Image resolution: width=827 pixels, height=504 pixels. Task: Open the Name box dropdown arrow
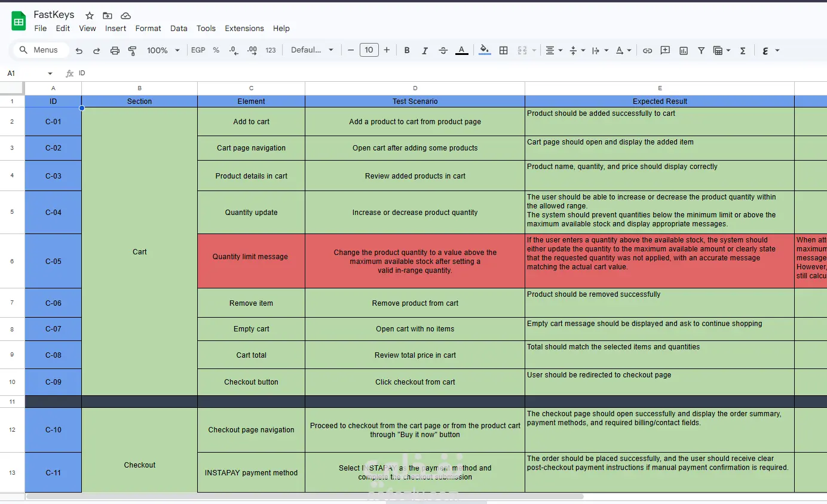50,73
